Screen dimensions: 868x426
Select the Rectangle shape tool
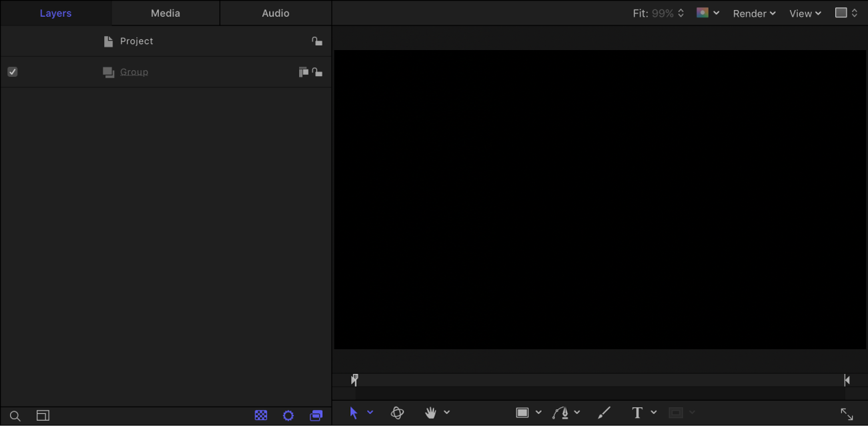pos(523,412)
